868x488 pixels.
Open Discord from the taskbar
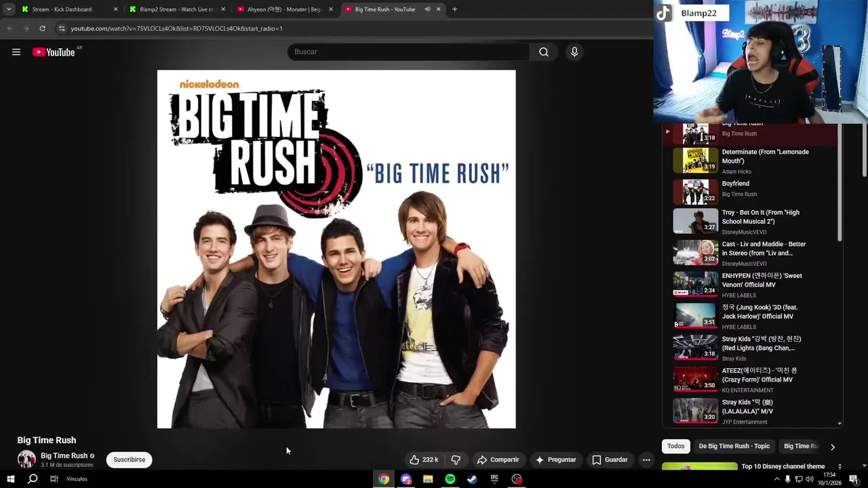[x=406, y=479]
